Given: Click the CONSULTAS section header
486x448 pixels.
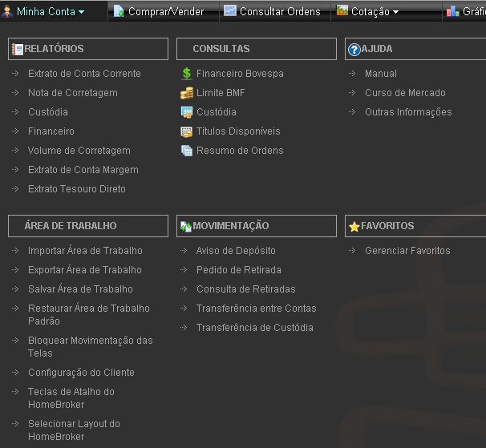Looking at the screenshot, I should tap(257, 49).
